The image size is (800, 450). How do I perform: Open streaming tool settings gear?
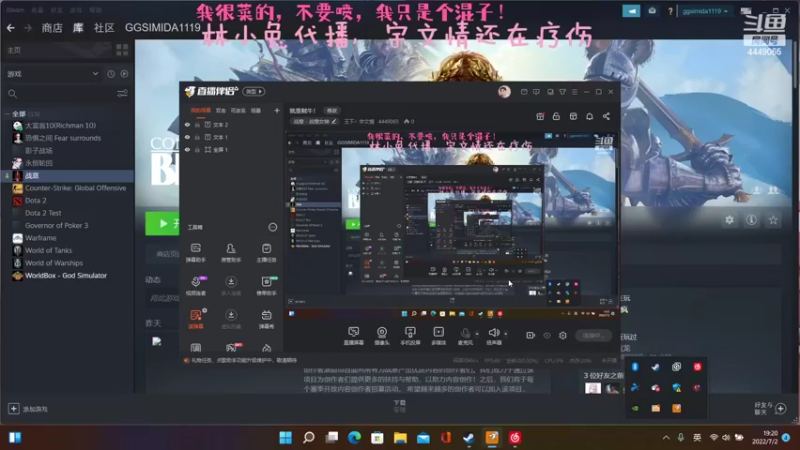563,335
